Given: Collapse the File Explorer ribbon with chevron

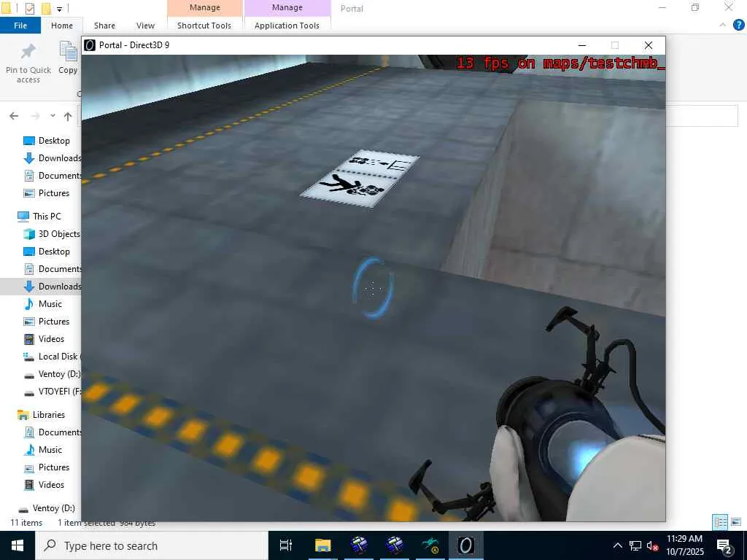Looking at the screenshot, I should tap(723, 25).
